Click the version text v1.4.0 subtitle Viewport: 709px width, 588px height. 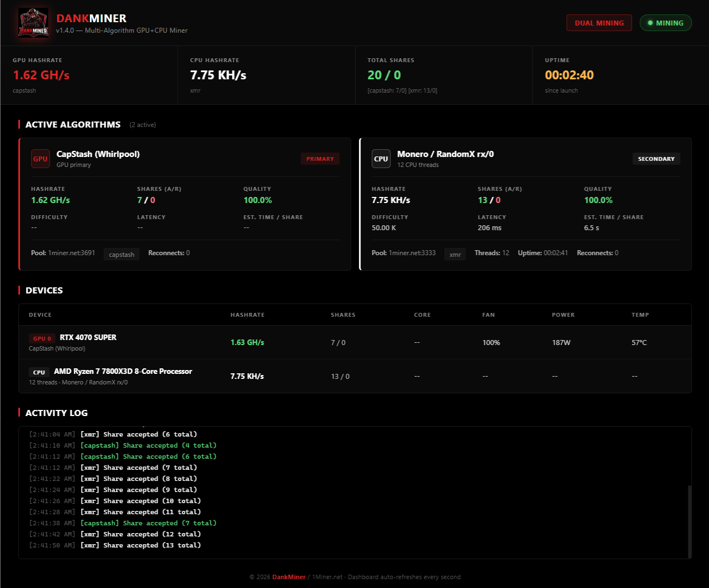click(x=121, y=31)
